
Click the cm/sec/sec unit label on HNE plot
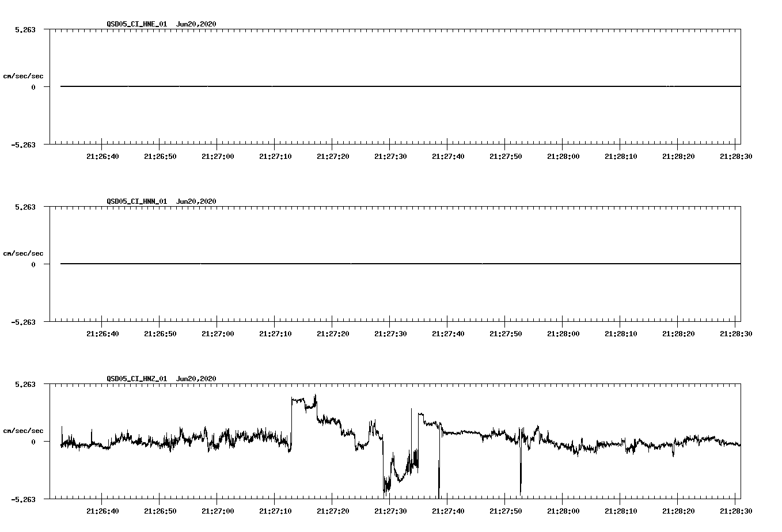pyautogui.click(x=23, y=76)
